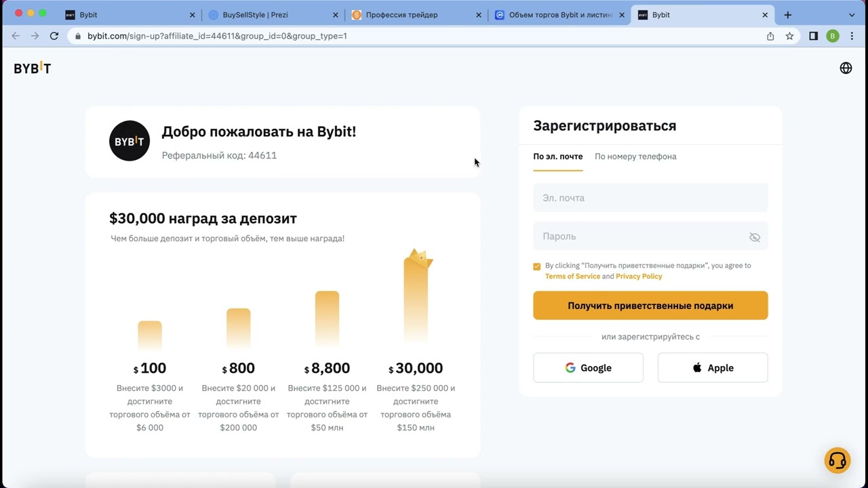Close the Профессия трейдер tab
The image size is (868, 488).
[479, 15]
